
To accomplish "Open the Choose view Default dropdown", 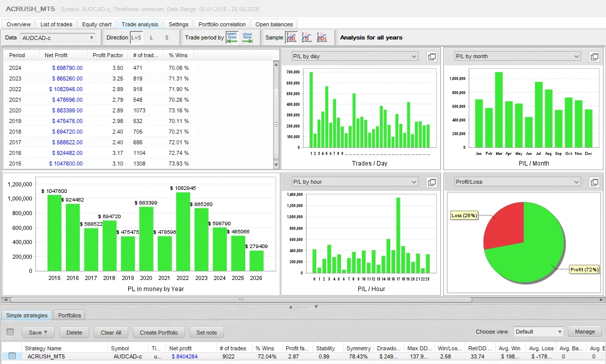I will click(x=539, y=332).
